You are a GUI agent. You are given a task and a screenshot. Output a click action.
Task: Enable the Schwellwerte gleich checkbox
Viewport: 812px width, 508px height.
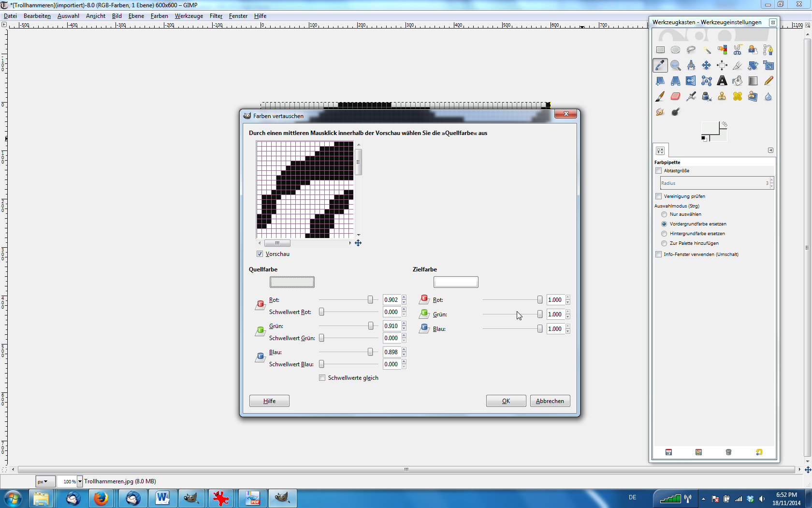point(322,378)
